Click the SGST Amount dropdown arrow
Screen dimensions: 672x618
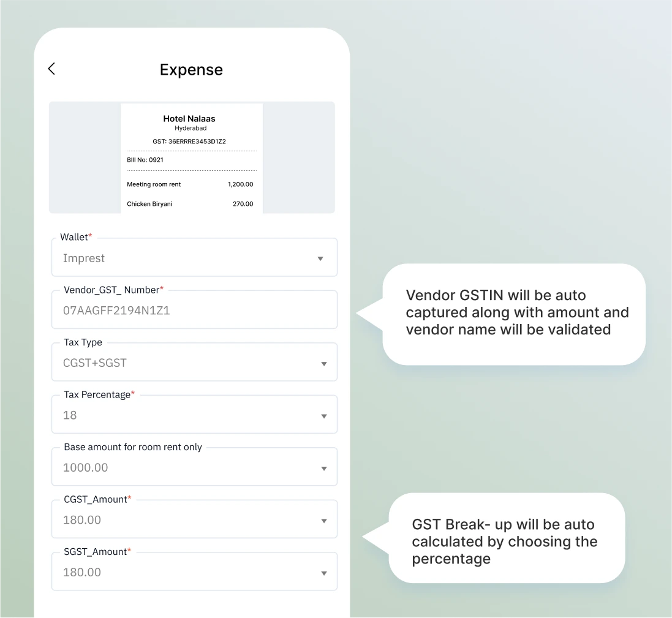click(324, 573)
